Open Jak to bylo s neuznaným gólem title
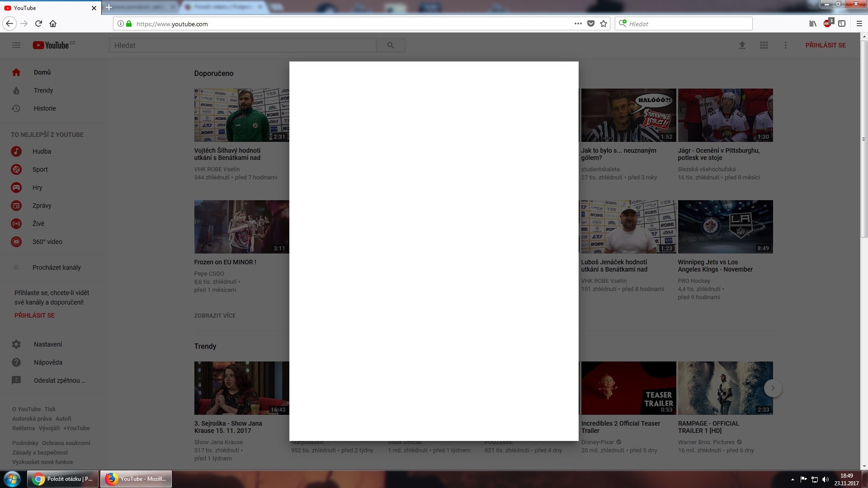Screen dimensions: 868x488 click(x=618, y=154)
